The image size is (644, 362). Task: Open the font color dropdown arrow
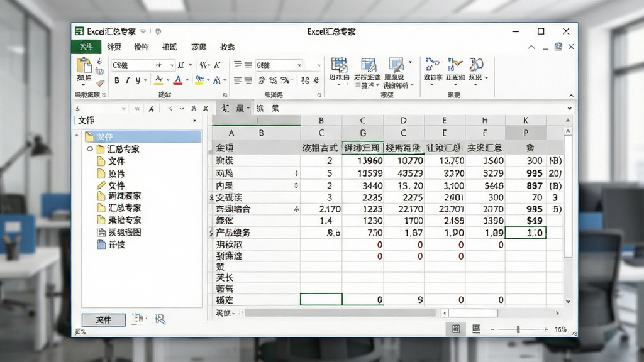click(x=187, y=80)
